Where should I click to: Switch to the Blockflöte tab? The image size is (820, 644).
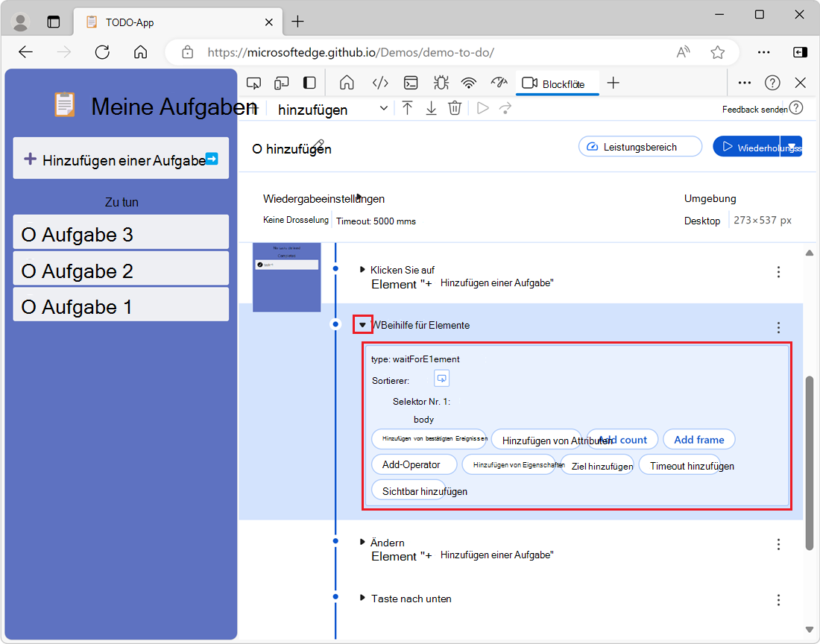[x=554, y=83]
